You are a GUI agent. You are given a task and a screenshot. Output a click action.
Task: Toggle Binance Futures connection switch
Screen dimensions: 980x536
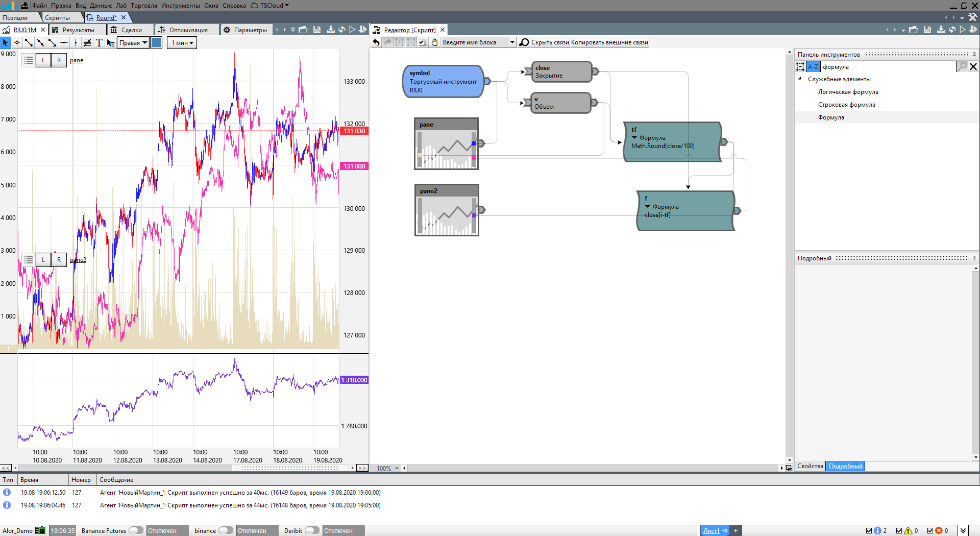[x=136, y=530]
